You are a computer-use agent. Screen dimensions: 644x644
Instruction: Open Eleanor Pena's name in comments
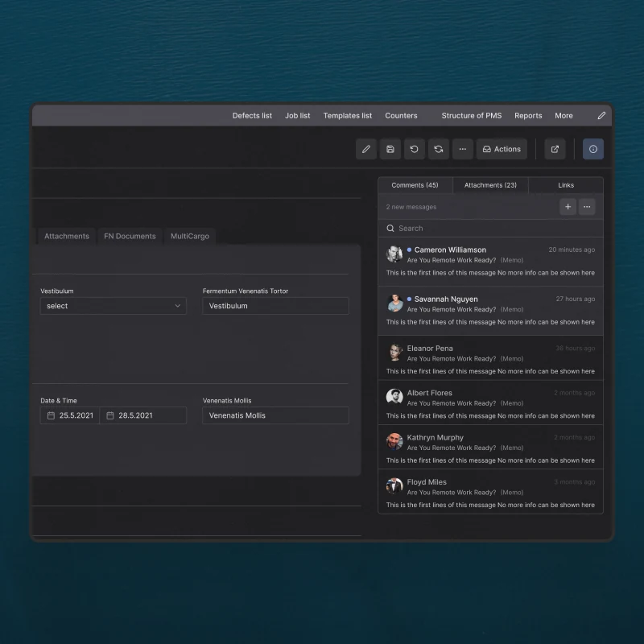click(430, 349)
